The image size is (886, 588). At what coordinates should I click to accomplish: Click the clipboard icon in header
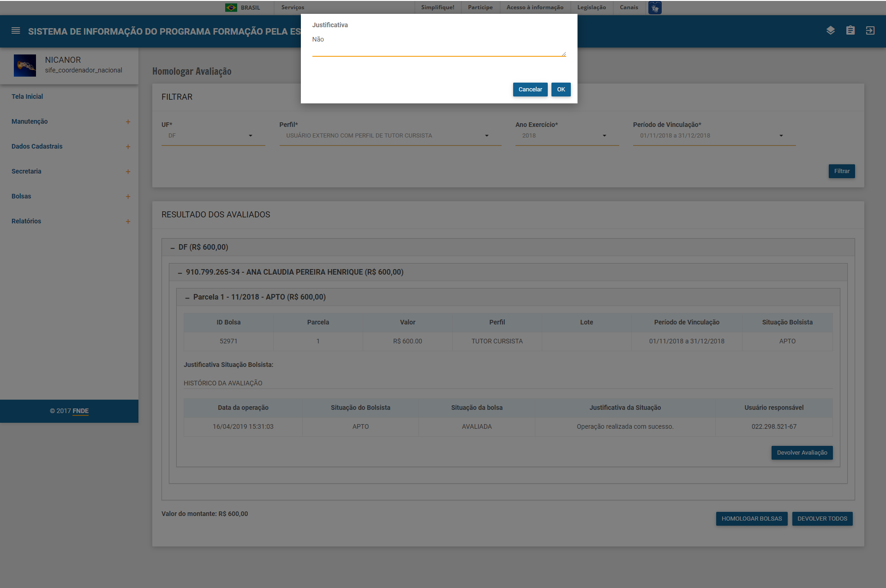click(850, 30)
